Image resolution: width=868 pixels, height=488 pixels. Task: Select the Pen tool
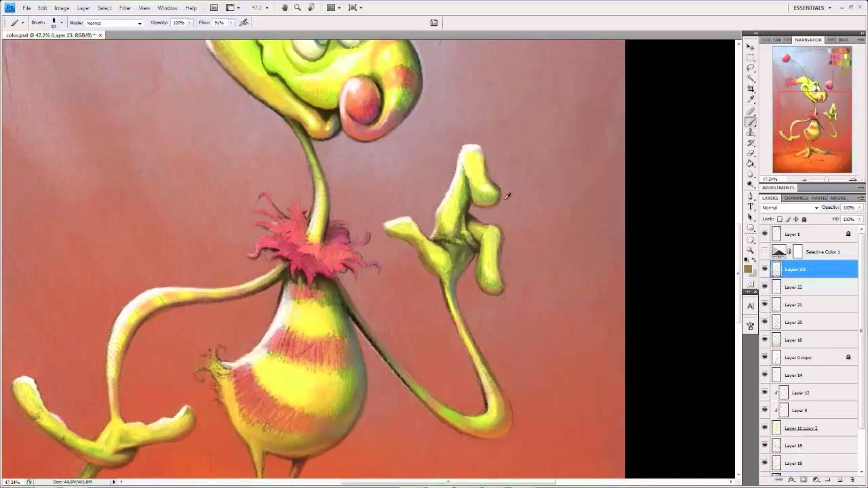click(x=751, y=196)
